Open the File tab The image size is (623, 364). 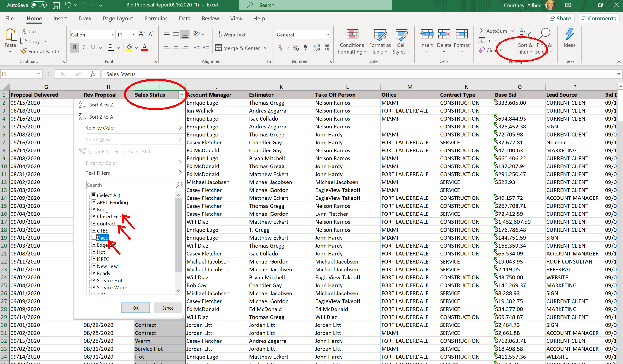9,19
